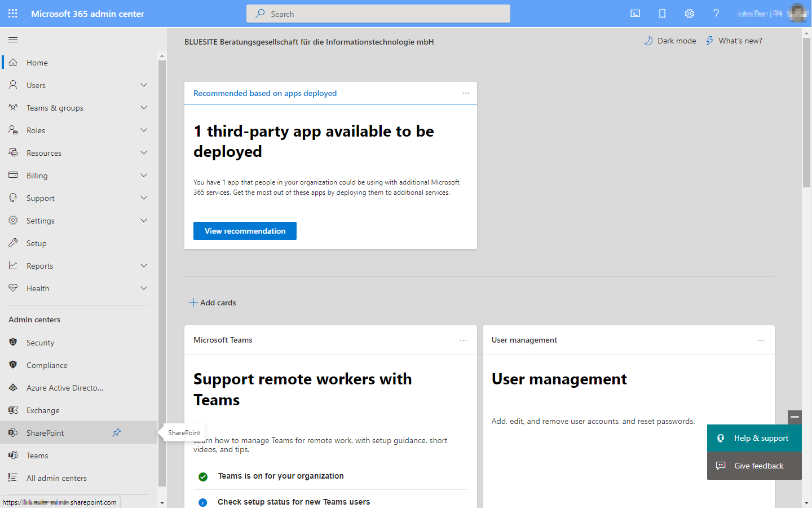Expand the Support chevron
The width and height of the screenshot is (812, 508).
[x=144, y=198]
